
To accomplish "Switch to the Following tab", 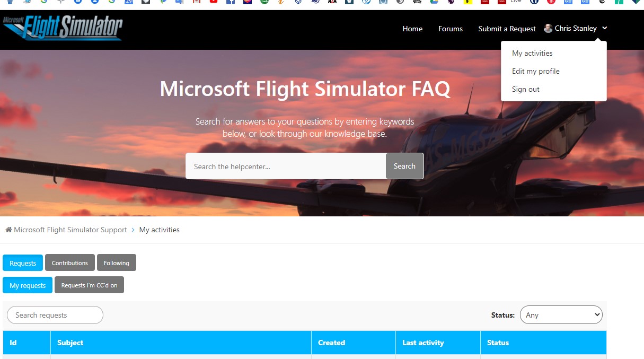I will tap(117, 262).
